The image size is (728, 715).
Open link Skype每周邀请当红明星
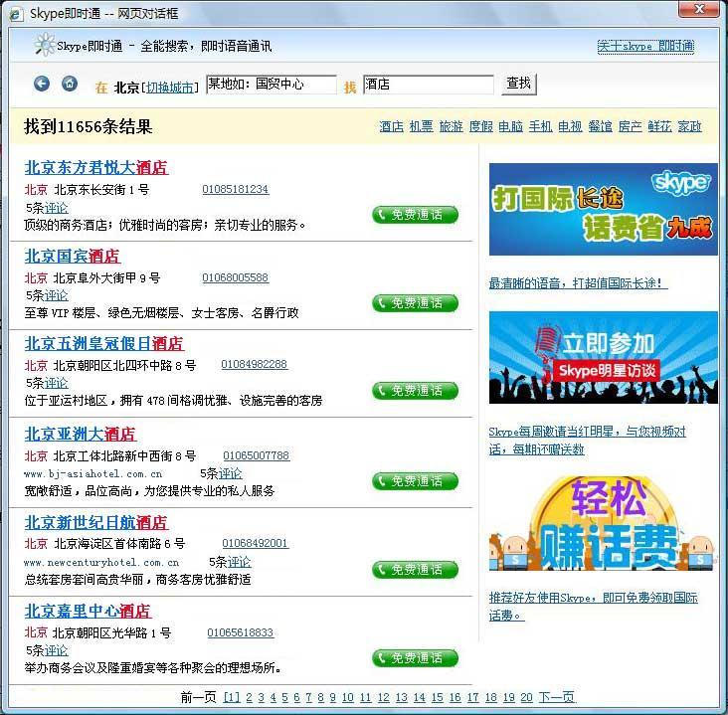(588, 441)
